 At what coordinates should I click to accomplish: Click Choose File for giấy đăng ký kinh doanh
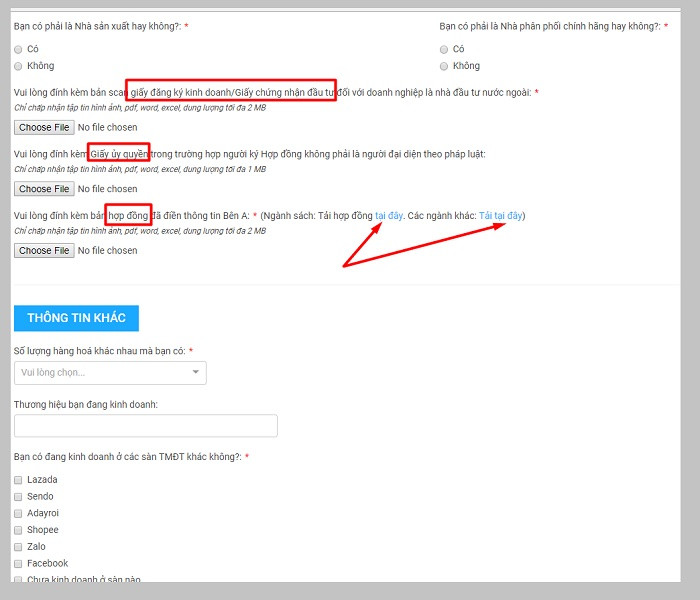tap(43, 128)
